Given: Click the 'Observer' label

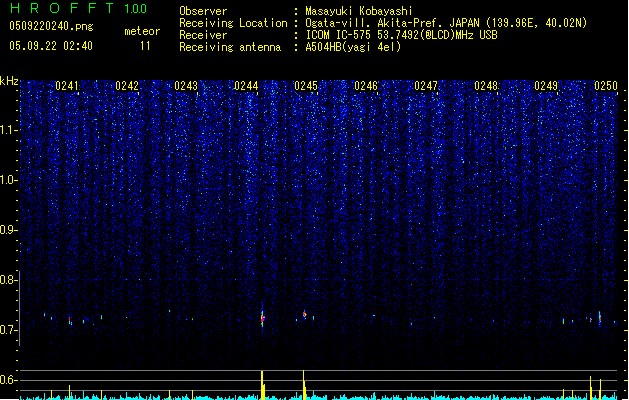Looking at the screenshot, I should click(203, 11).
